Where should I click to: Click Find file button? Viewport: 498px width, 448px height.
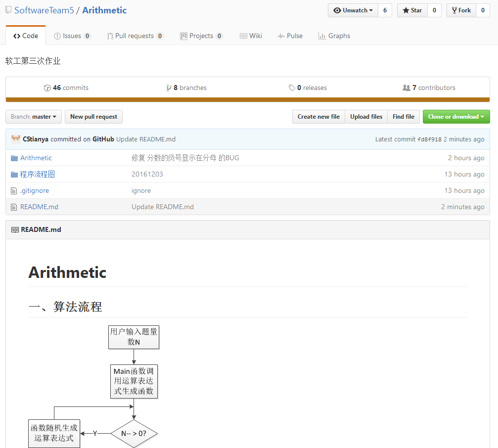(x=404, y=117)
